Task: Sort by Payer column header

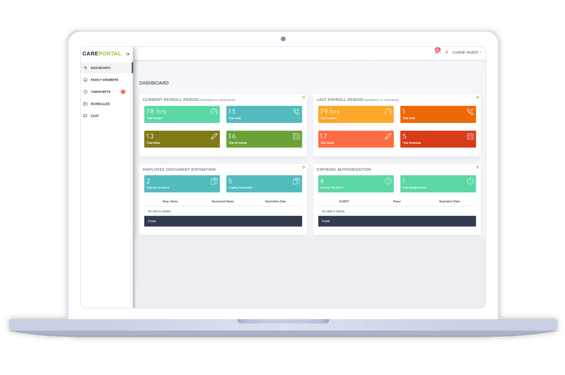Action: click(397, 201)
